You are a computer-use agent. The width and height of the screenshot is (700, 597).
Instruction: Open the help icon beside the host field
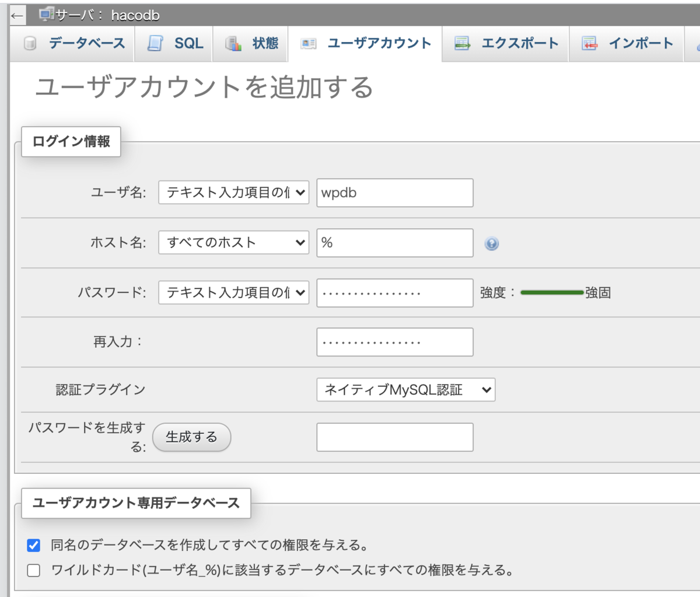click(x=492, y=243)
